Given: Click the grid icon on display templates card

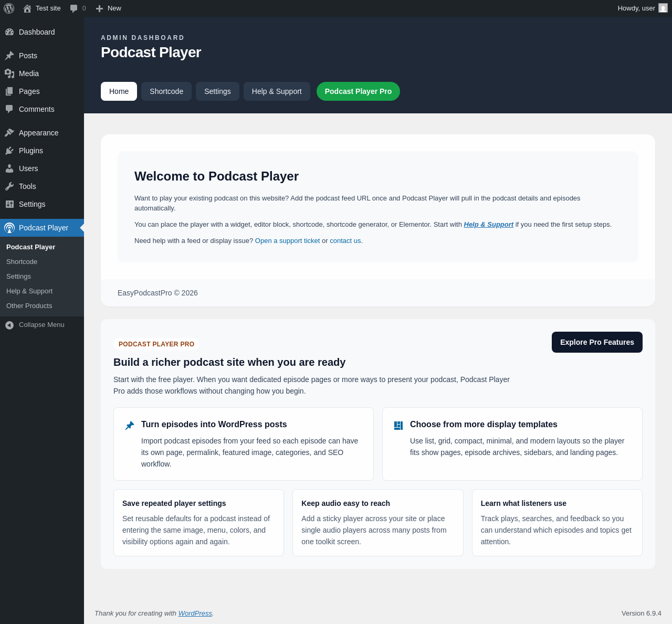Looking at the screenshot, I should [398, 426].
